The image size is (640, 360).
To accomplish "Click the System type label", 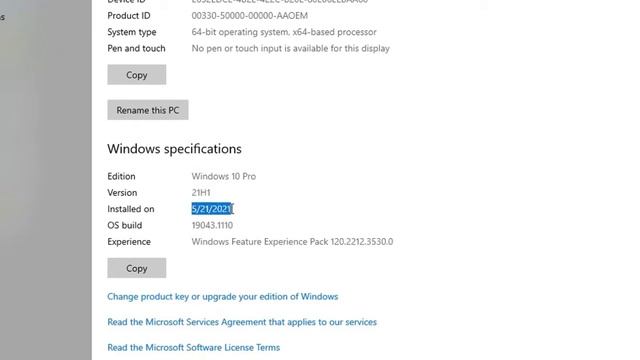I will [x=131, y=32].
